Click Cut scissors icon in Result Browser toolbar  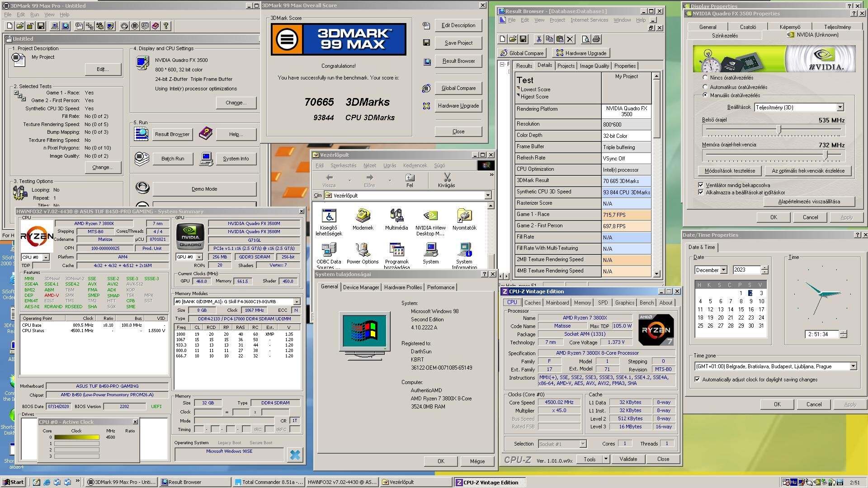(x=538, y=39)
